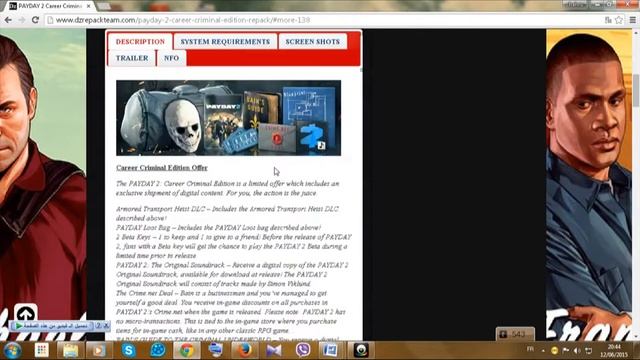640x360 pixels.
Task: Open Skype from the taskbar
Action: click(x=129, y=350)
